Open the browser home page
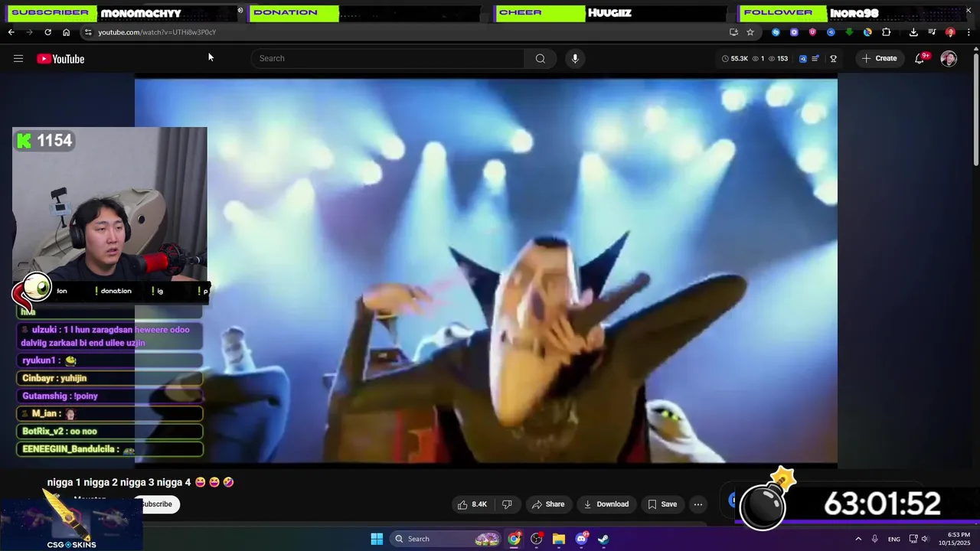 (x=66, y=32)
